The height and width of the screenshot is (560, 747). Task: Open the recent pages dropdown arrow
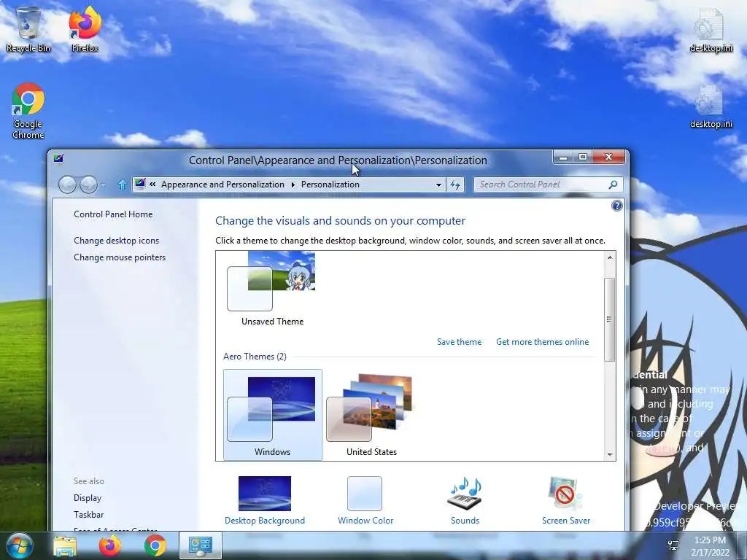tap(103, 184)
